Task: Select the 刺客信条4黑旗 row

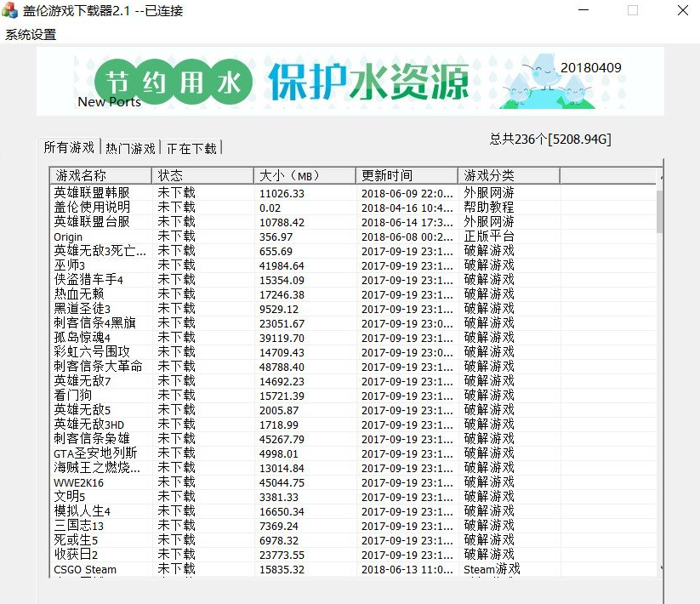Action: coord(353,323)
